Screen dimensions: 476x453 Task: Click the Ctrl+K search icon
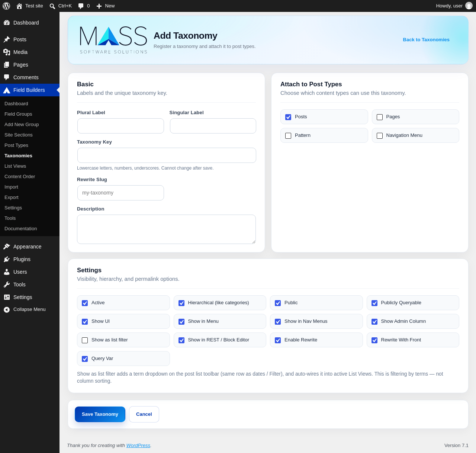[52, 6]
